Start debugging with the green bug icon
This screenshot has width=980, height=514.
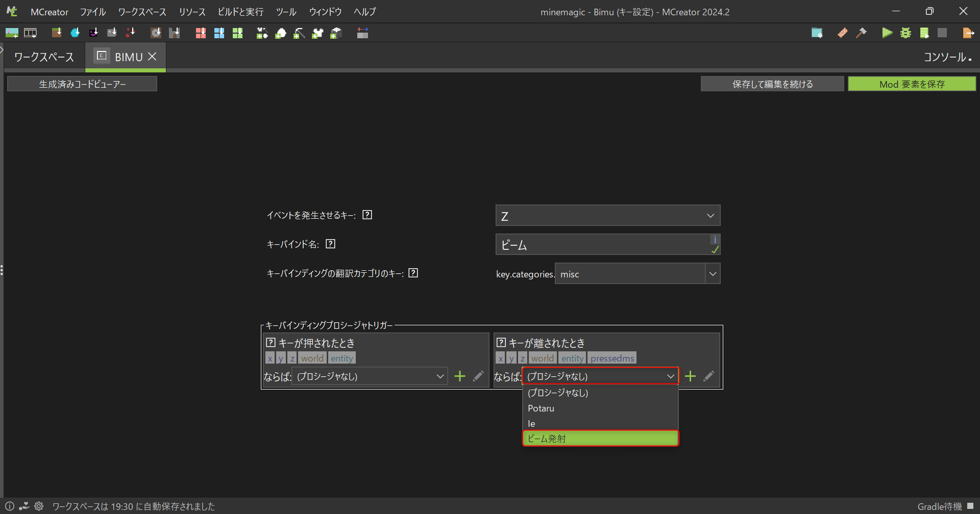click(x=905, y=33)
